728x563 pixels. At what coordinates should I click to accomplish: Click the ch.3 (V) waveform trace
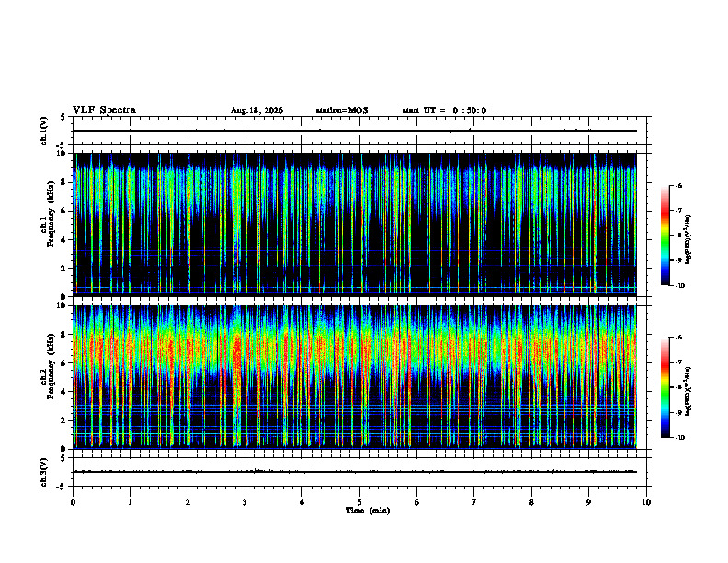click(x=354, y=472)
